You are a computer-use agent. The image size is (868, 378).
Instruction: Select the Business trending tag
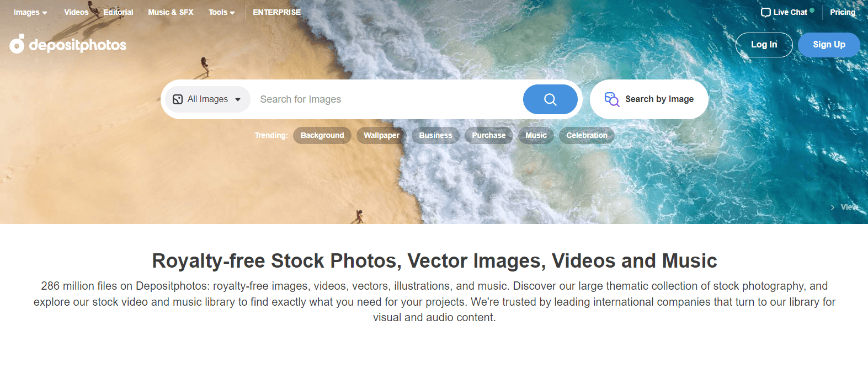pos(435,135)
